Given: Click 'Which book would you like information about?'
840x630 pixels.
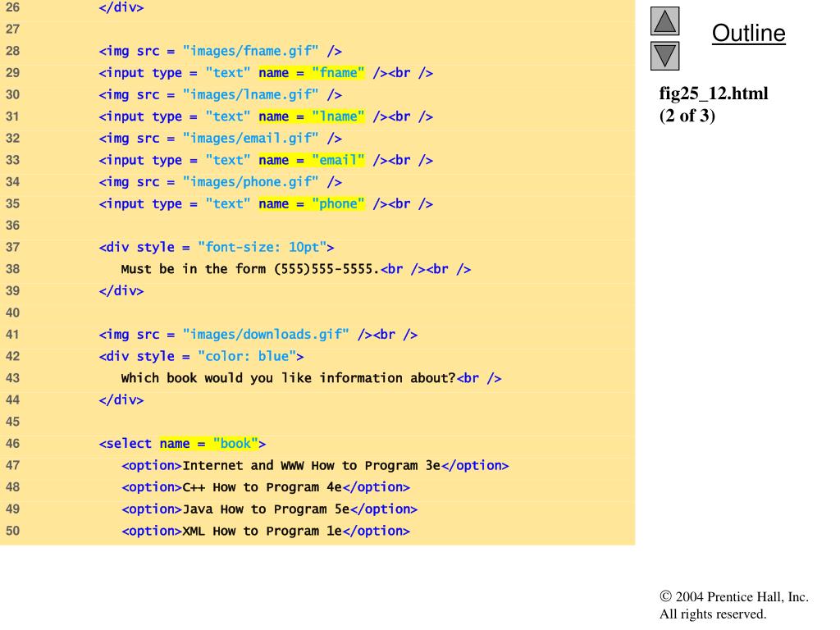Looking at the screenshot, I should point(288,378).
